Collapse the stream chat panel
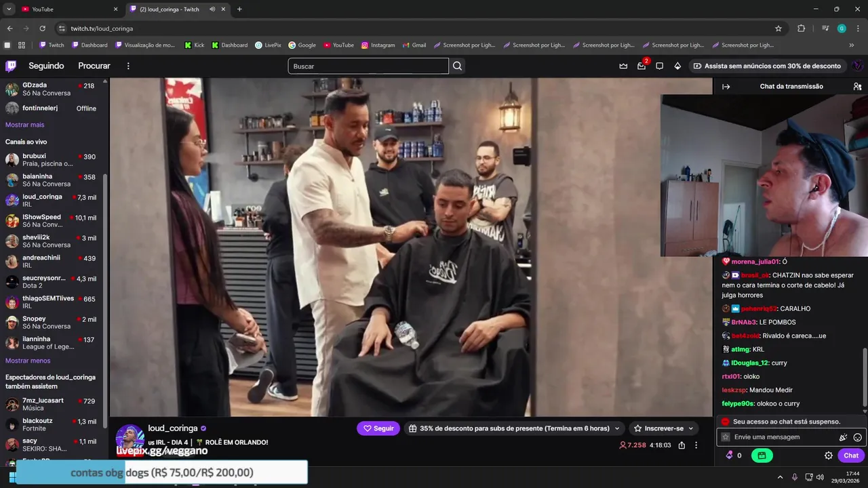Viewport: 868px width, 488px height. coord(726,87)
